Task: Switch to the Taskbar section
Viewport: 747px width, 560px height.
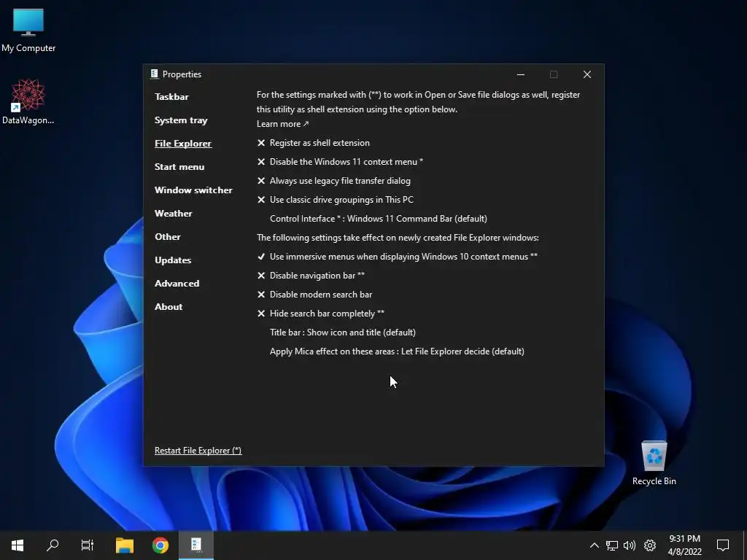Action: point(171,97)
